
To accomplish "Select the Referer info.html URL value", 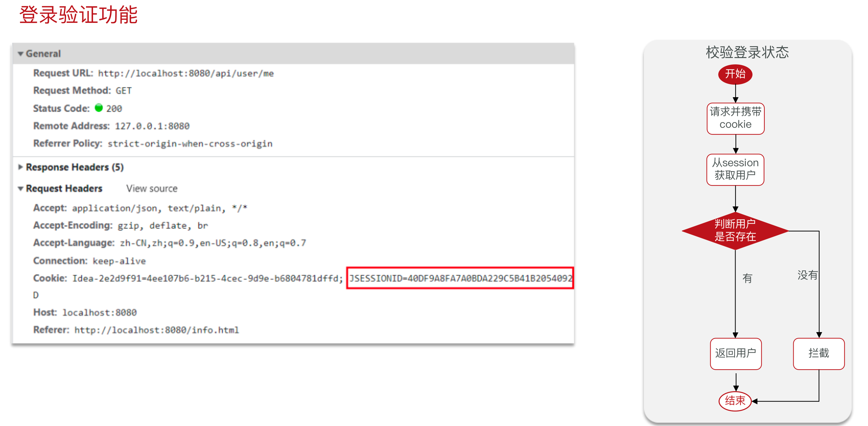I will click(157, 330).
